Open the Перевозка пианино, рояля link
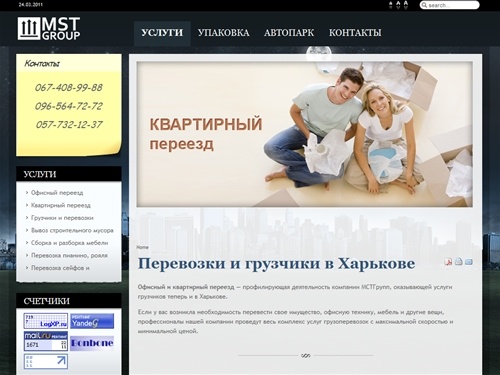This screenshot has height=375, width=500. coord(69,255)
